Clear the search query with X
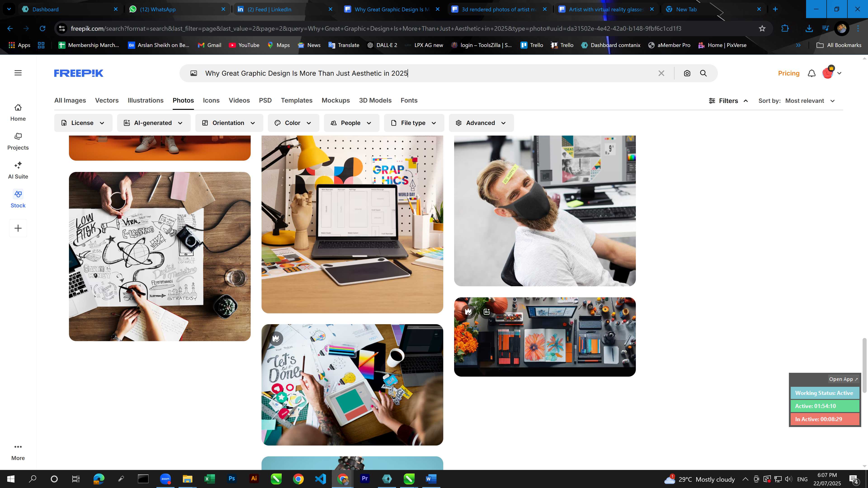 (661, 73)
